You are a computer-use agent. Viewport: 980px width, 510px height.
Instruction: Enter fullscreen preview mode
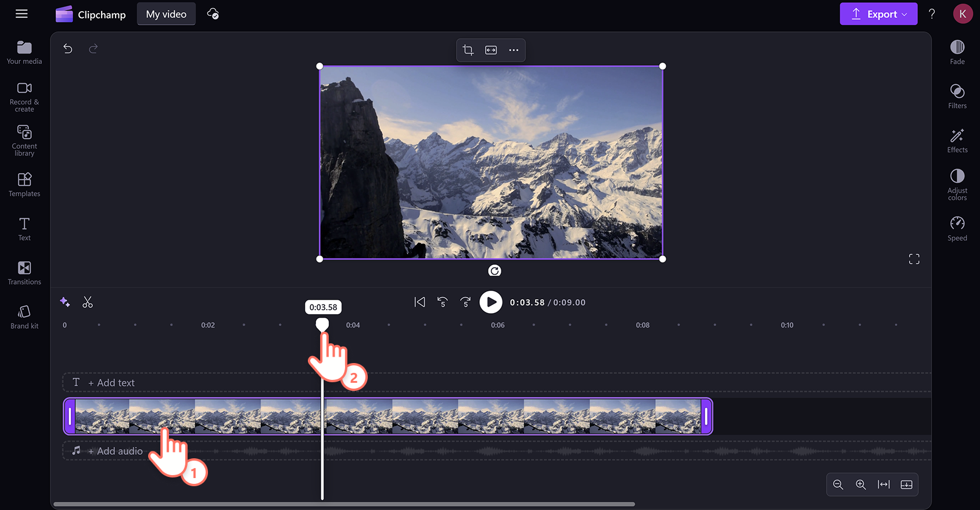(914, 259)
